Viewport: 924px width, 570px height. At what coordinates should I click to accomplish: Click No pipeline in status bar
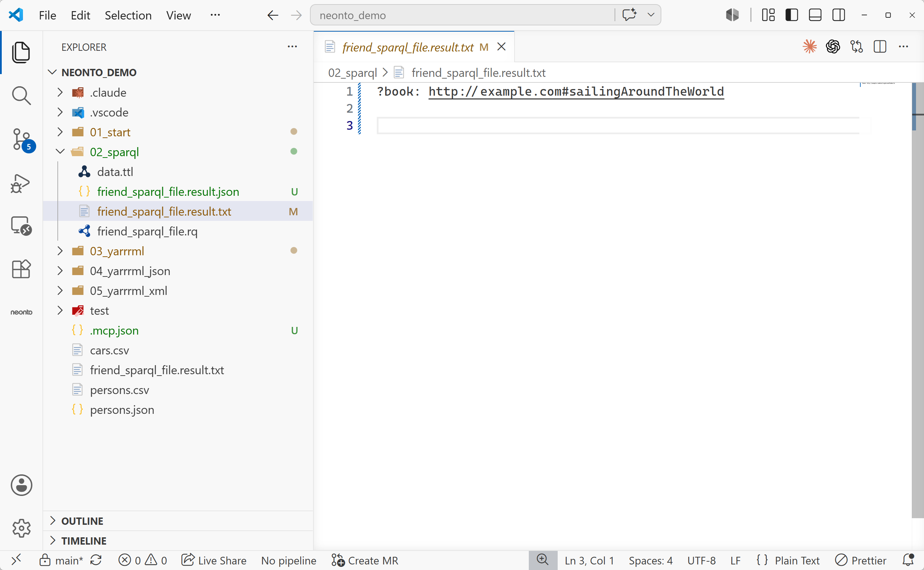click(x=288, y=560)
